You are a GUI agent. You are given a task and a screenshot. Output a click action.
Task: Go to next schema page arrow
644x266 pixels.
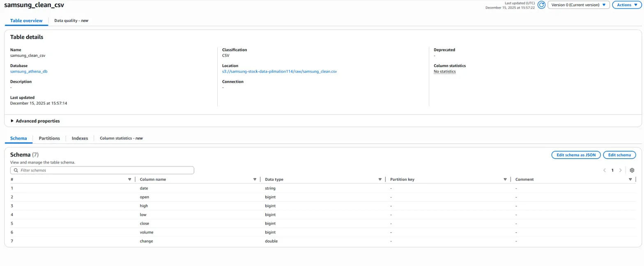620,170
